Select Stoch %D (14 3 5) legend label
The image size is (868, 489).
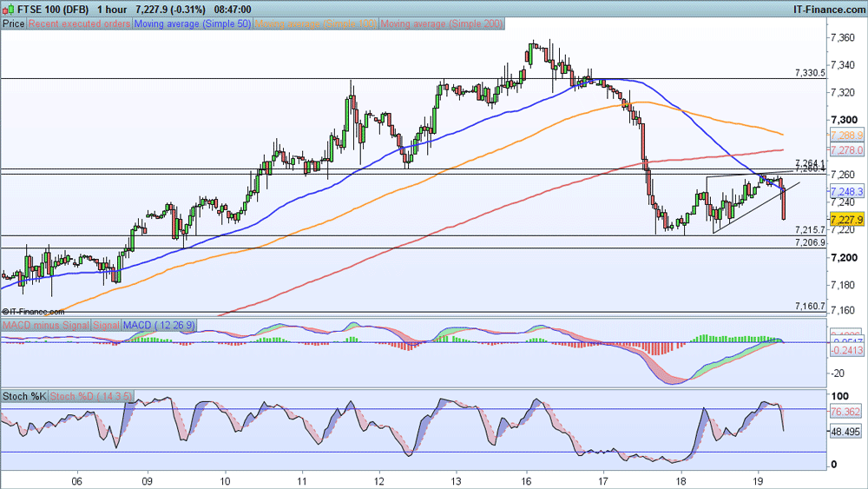(x=91, y=396)
